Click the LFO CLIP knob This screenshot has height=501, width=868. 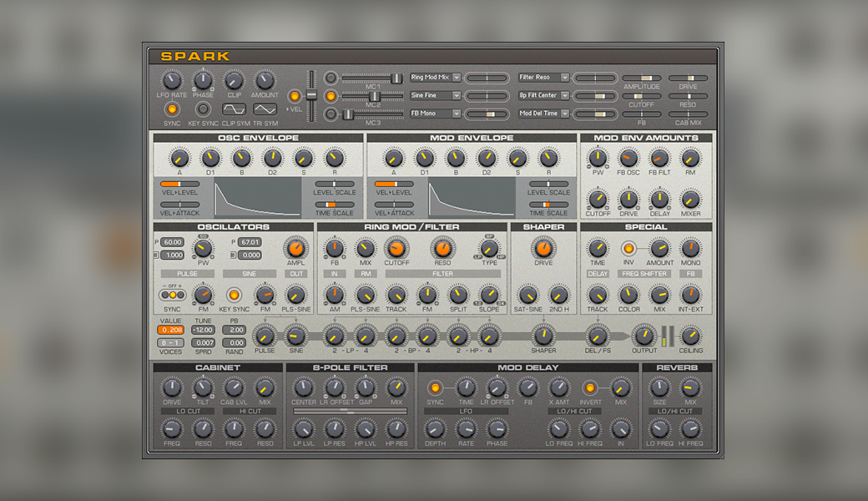click(234, 81)
